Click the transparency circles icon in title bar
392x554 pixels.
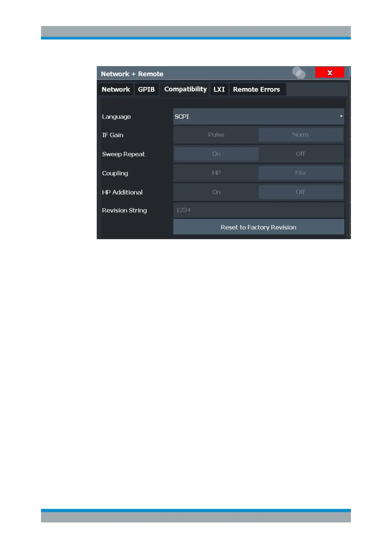click(299, 73)
